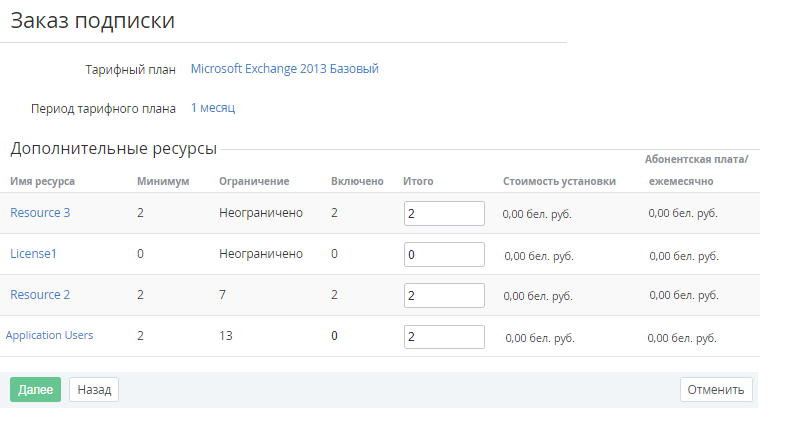Click the Стоимость установки column header

[x=559, y=181]
